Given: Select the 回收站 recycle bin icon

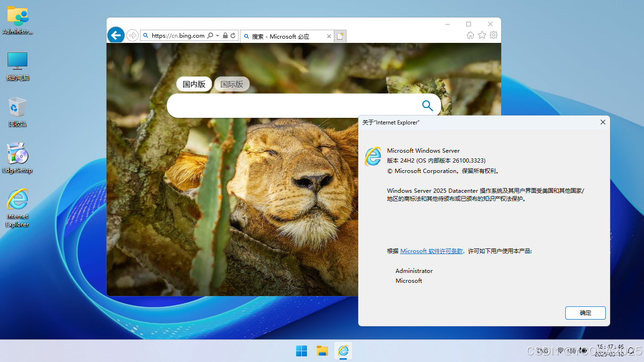Looking at the screenshot, I should click(x=17, y=112).
